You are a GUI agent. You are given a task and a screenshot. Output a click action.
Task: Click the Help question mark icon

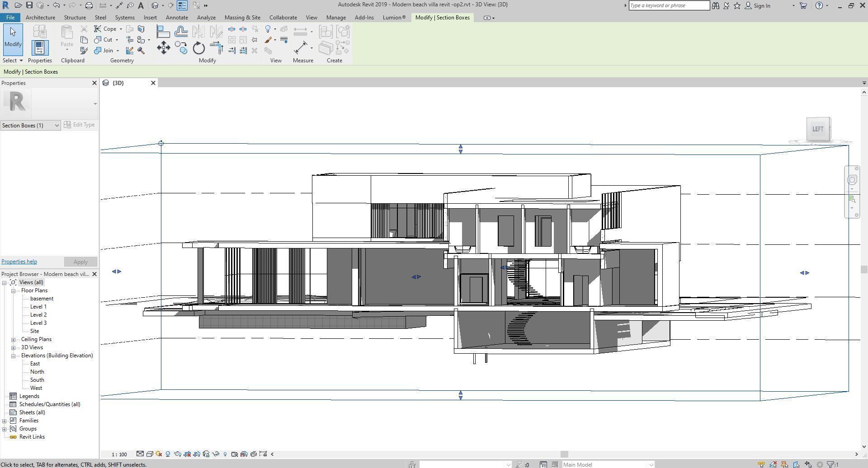[819, 5]
